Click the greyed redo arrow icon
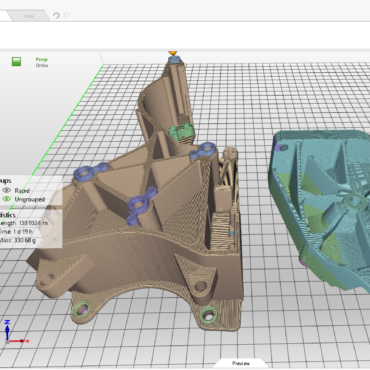 [x=67, y=15]
